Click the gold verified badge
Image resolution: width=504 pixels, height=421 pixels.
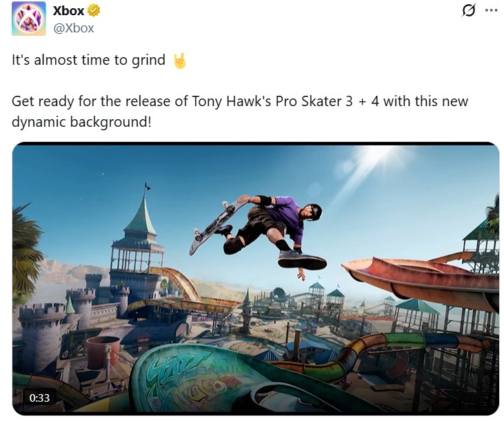(x=94, y=10)
